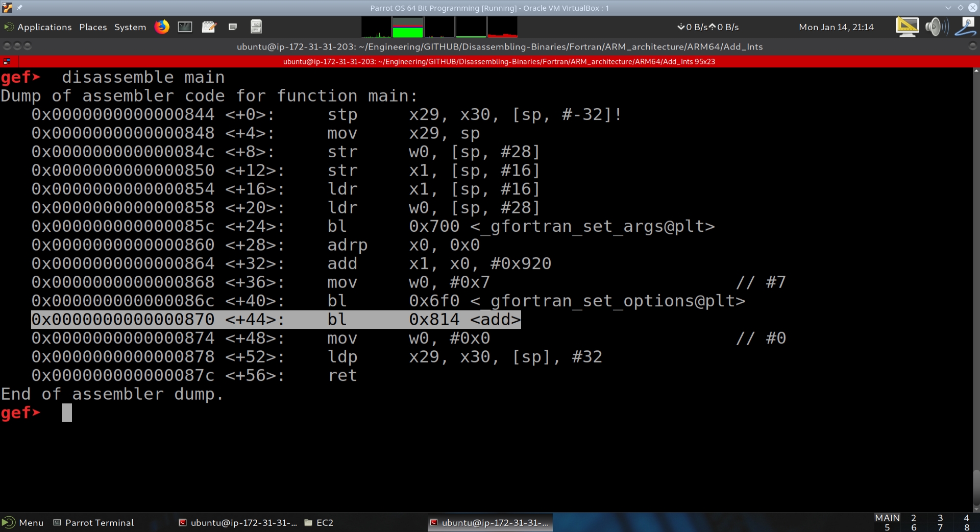This screenshot has width=980, height=532.
Task: Click the _gfortran_set_args@plt text
Action: point(593,226)
